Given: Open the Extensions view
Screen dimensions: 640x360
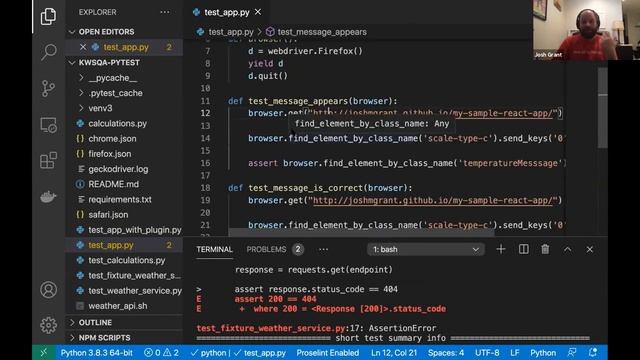Looking at the screenshot, I should point(48,160).
